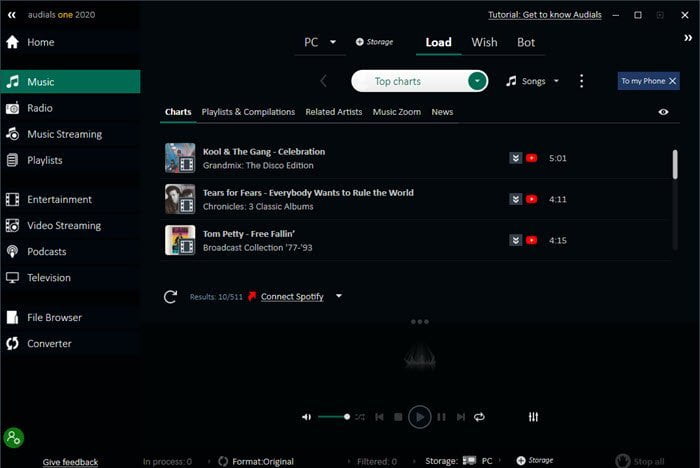Switch to the Bot tab

tap(526, 42)
